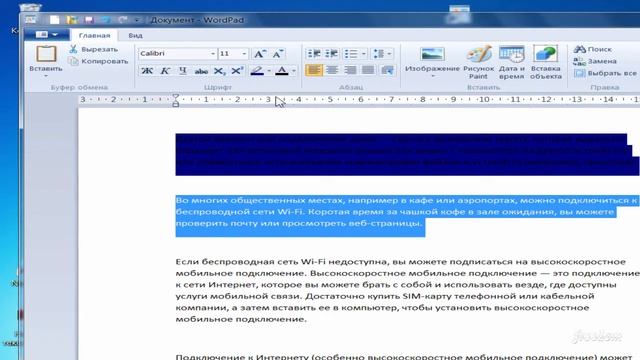The height and width of the screenshot is (360, 640).
Task: Toggle superscript X² formatting
Action: [237, 71]
